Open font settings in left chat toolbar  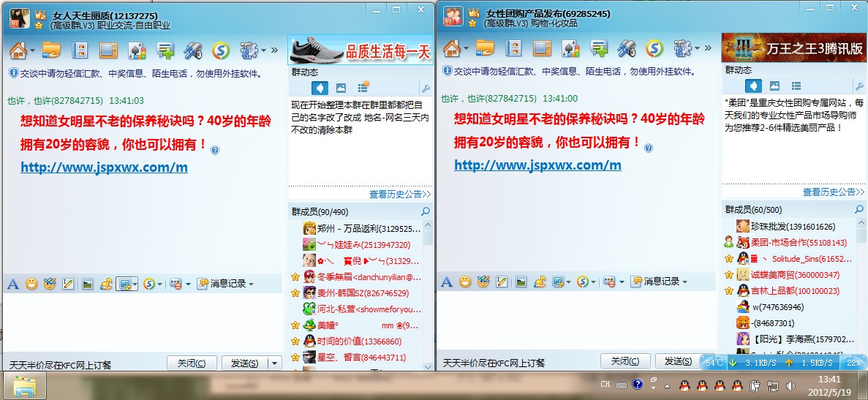click(13, 284)
